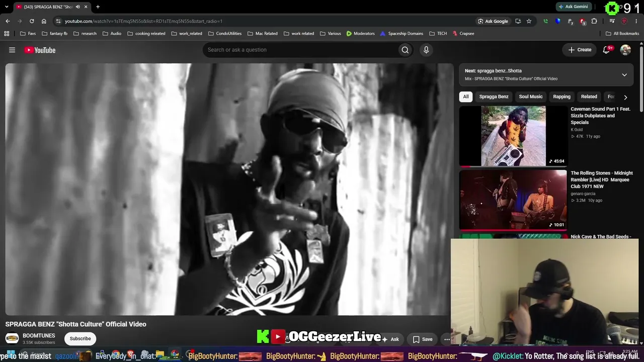
Task: Show more filter chips with the arrow
Action: [x=625, y=97]
